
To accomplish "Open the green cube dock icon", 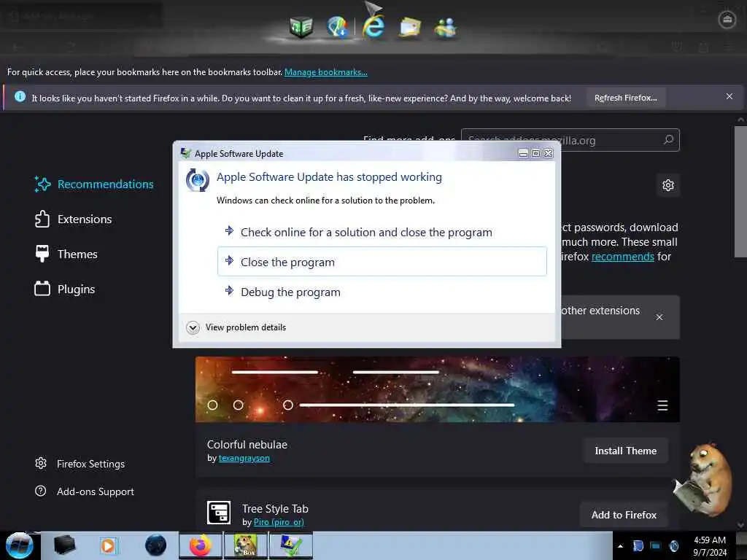I will [x=301, y=27].
